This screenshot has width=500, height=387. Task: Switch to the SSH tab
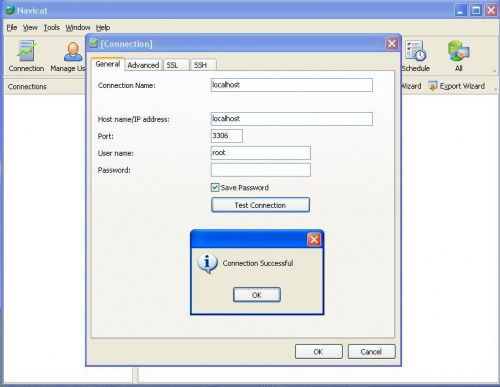(x=203, y=65)
